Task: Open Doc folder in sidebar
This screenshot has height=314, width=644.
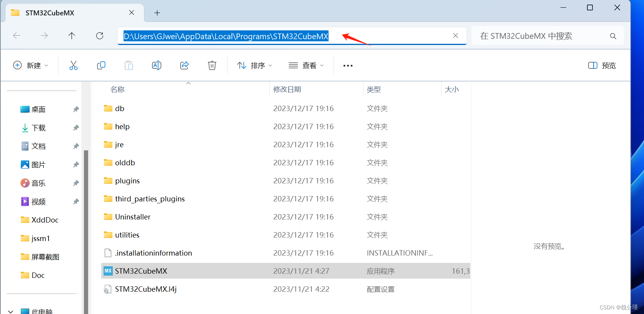Action: tap(32, 275)
